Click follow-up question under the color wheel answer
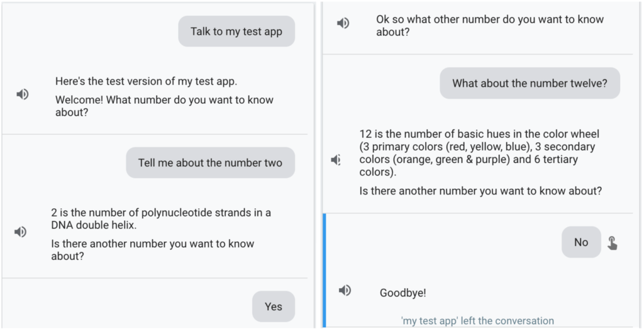644x331 pixels. click(x=480, y=191)
